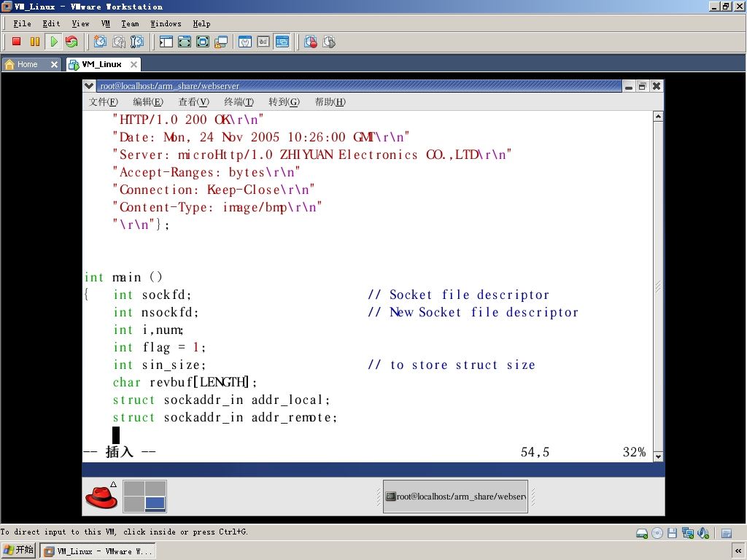
Task: Open the 帮助(H) terminal menu
Action: tap(330, 101)
